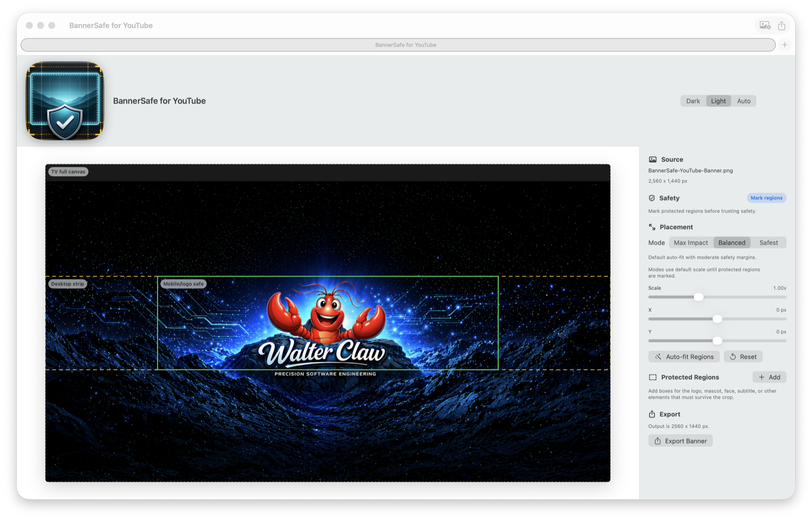Click the Walter Claw logo in banner
Image resolution: width=812 pixels, height=520 pixels.
click(322, 353)
